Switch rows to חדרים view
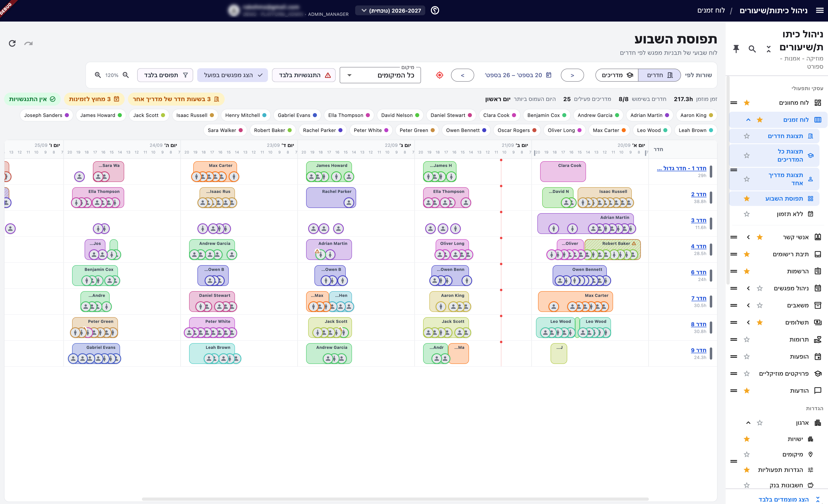The width and height of the screenshot is (828, 504). [659, 75]
